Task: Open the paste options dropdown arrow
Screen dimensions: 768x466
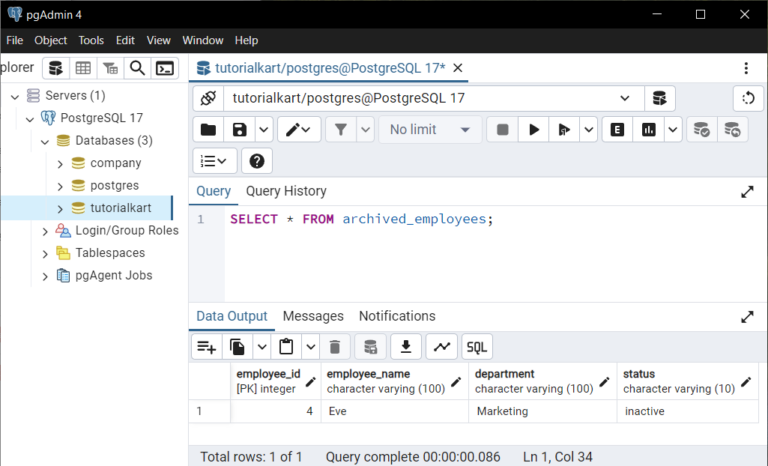Action: (x=311, y=347)
